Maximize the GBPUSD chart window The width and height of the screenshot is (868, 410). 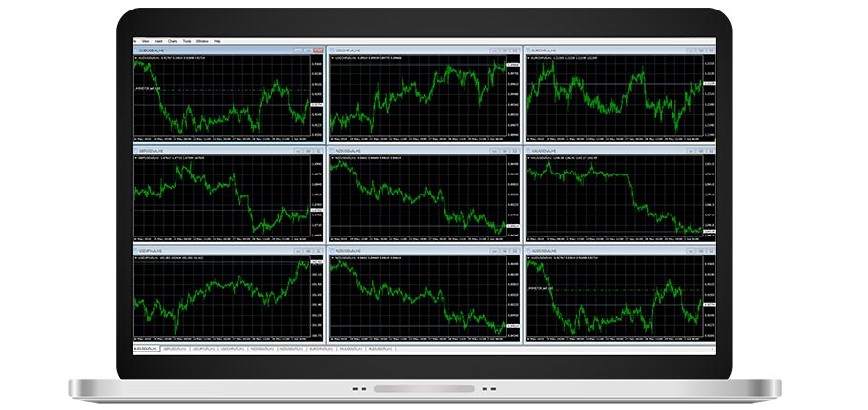pos(308,151)
